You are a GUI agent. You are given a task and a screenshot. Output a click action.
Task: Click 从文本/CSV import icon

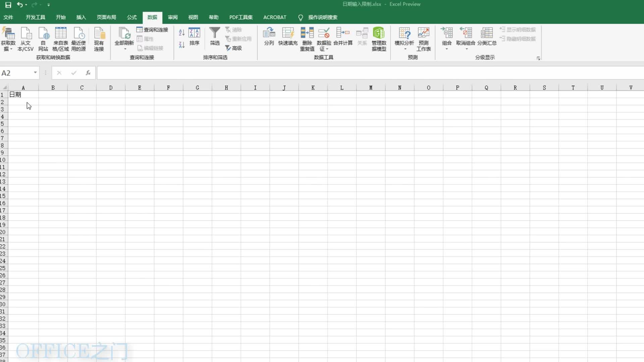point(25,39)
